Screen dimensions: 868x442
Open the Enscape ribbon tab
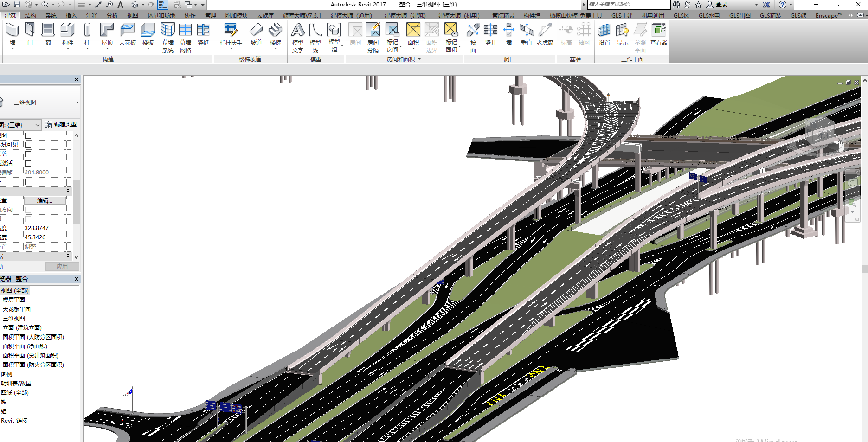pyautogui.click(x=829, y=15)
